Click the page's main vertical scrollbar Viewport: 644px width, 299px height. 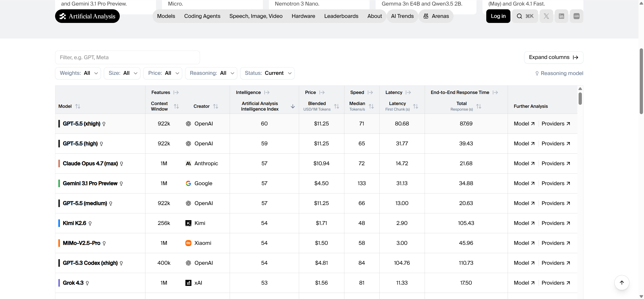[x=641, y=81]
